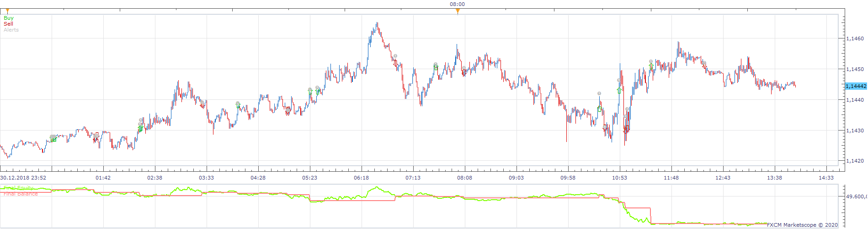The height and width of the screenshot is (229, 868).
Task: Click the 1,1440 price axis label
Action: tap(855, 100)
